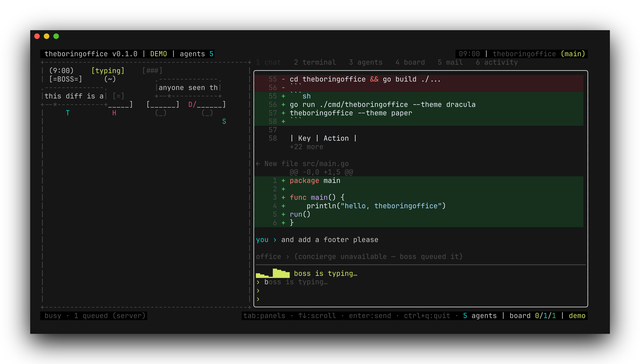Viewport: 640px width, 364px height.
Task: Click the tab:panels shortcut hint
Action: pyautogui.click(x=264, y=316)
